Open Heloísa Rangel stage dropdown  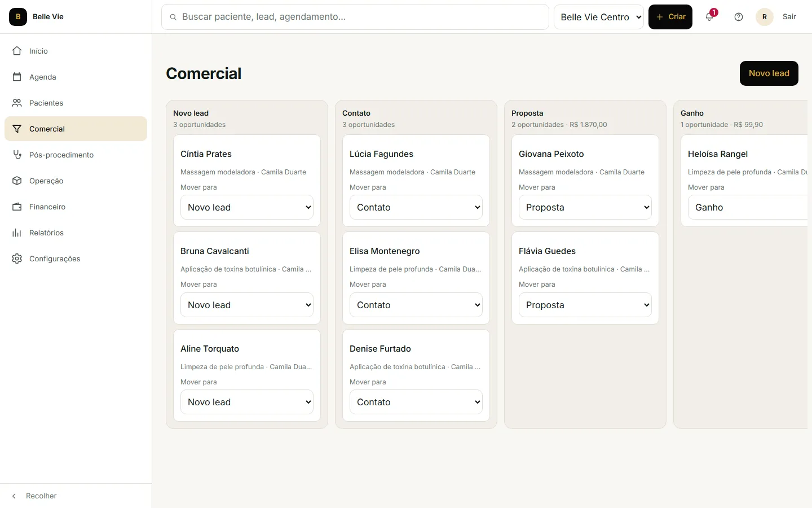pyautogui.click(x=748, y=207)
